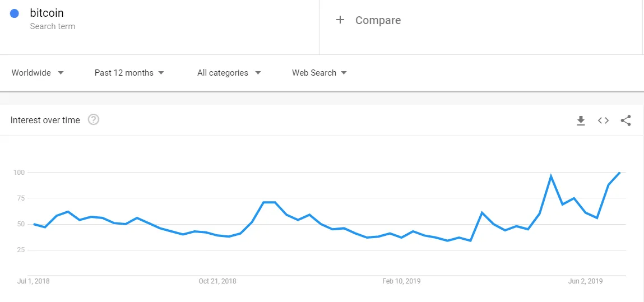Click the Interest over time heading

[45, 120]
